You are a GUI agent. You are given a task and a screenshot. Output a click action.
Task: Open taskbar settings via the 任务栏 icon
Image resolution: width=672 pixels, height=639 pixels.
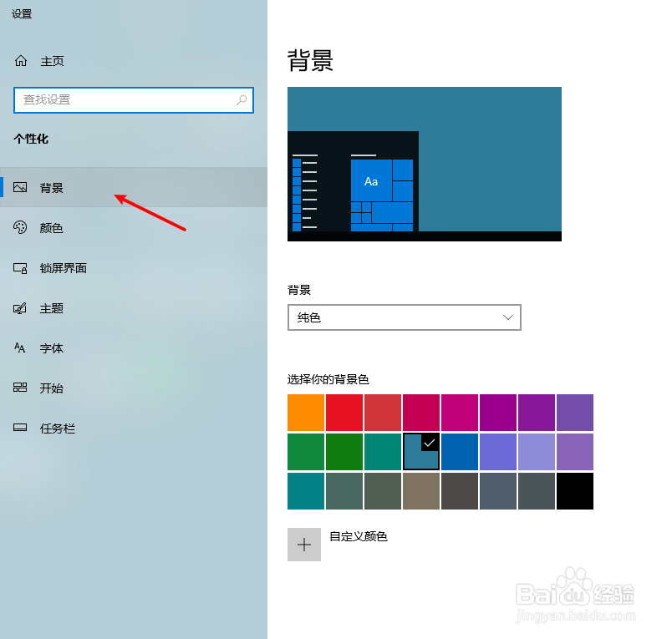pyautogui.click(x=20, y=428)
